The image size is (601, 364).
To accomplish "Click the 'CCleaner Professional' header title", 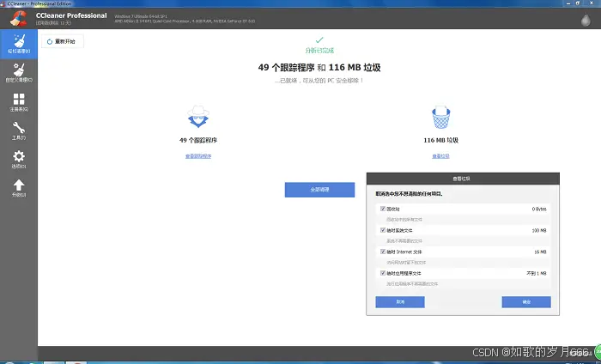I will click(71, 15).
